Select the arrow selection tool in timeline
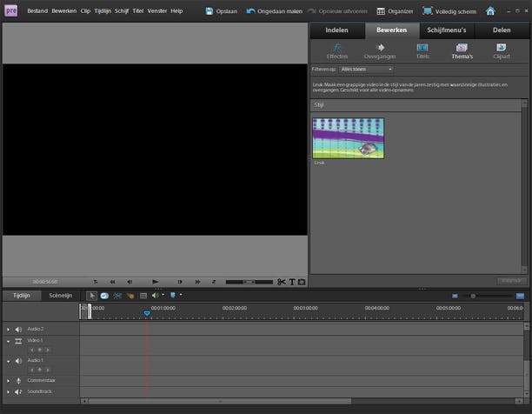Viewport: 532px width, 414px height. [x=91, y=296]
